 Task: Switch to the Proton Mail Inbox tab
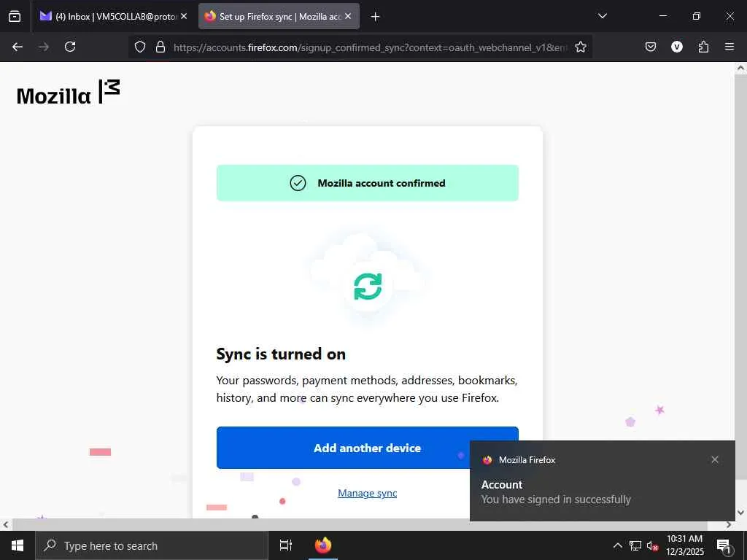click(113, 16)
